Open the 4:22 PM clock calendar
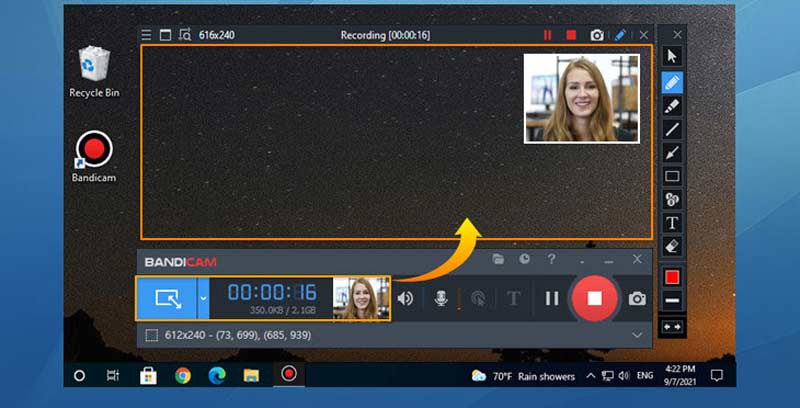Image resolution: width=800 pixels, height=408 pixels. [x=680, y=374]
